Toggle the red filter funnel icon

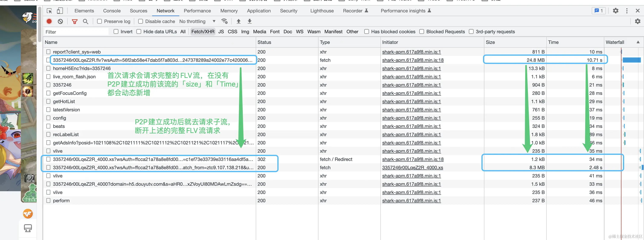pyautogui.click(x=75, y=21)
